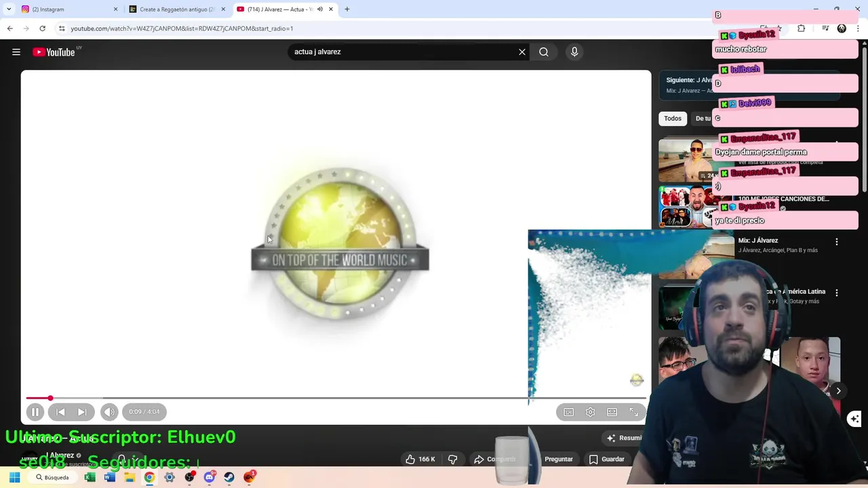Select the Todos filter chip
Image resolution: width=868 pixels, height=488 pixels.
coord(673,119)
